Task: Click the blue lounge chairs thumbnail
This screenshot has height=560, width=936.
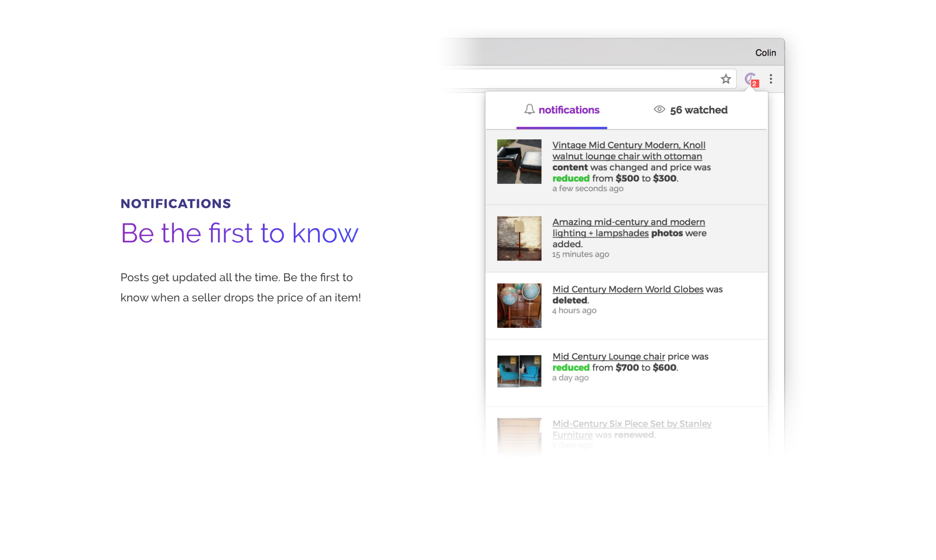Action: [519, 371]
